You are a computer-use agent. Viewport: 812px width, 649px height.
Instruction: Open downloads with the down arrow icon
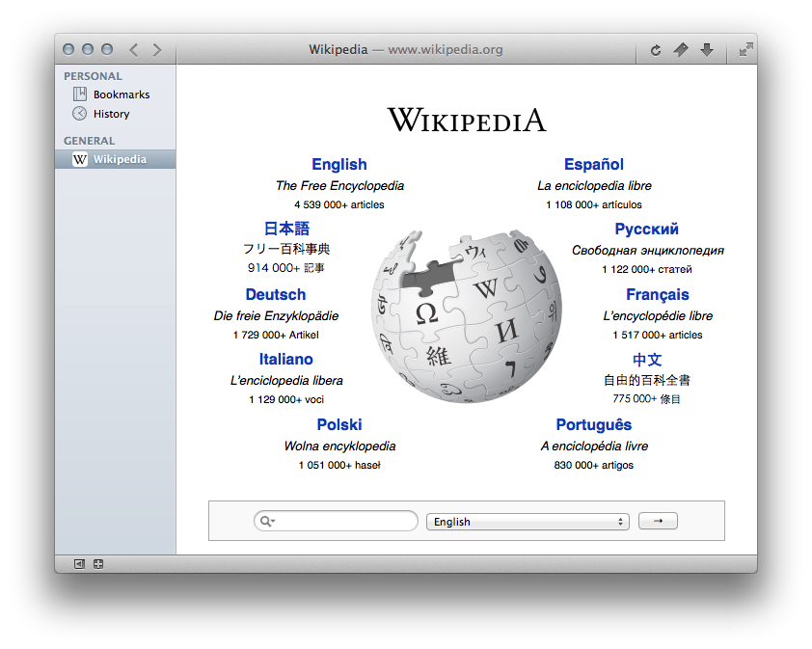pos(706,50)
